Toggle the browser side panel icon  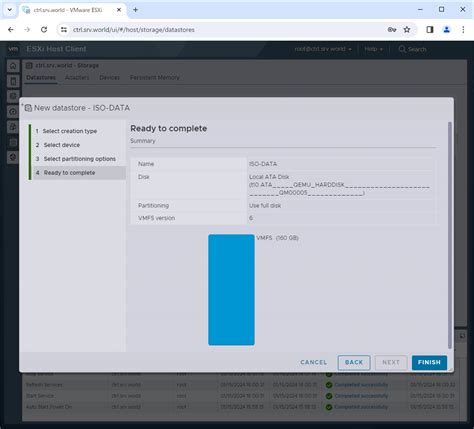click(x=430, y=30)
